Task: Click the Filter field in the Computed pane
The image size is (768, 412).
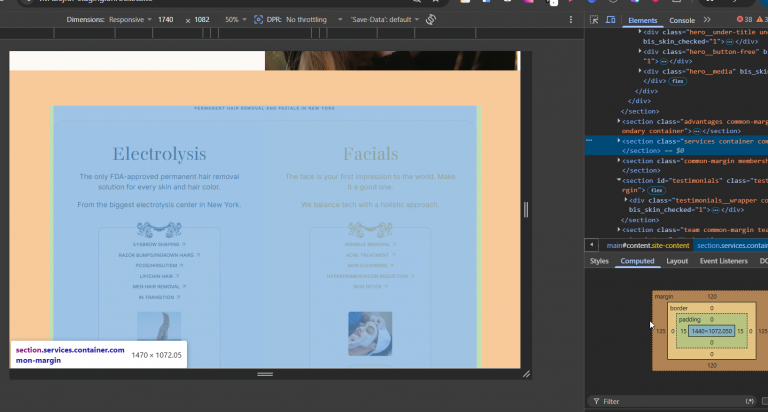Action: [x=671, y=401]
